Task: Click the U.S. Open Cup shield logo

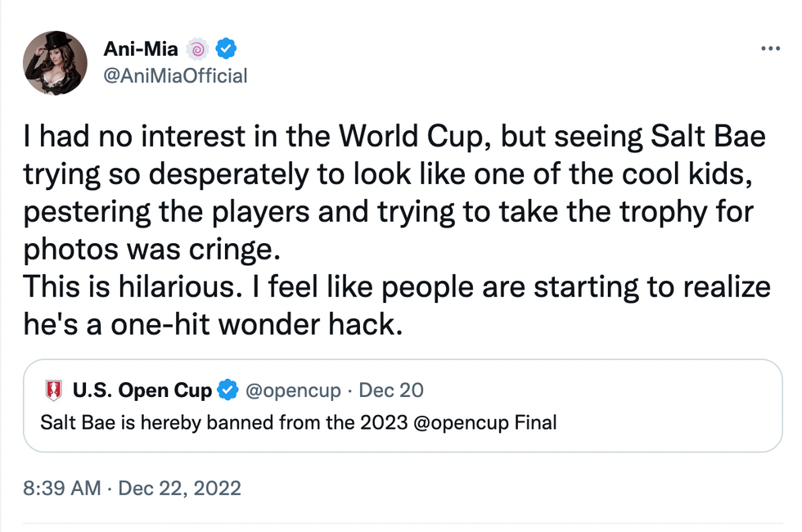Action: 55,391
